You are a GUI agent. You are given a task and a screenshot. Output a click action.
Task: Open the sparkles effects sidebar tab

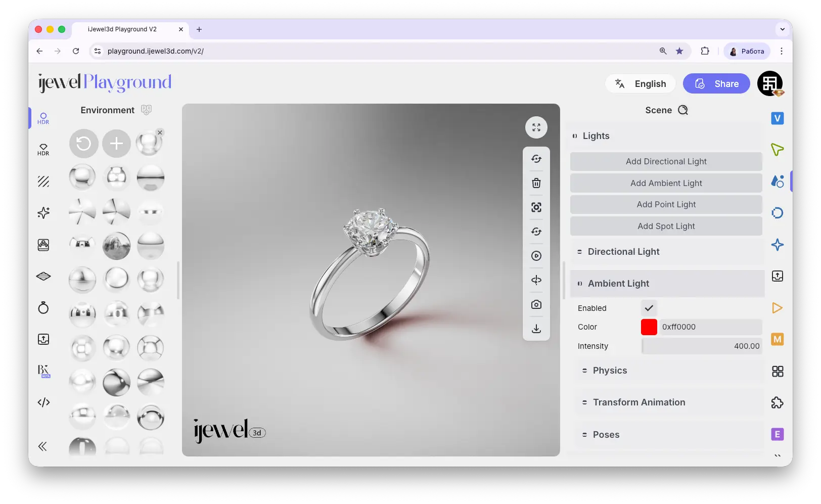[x=43, y=213]
